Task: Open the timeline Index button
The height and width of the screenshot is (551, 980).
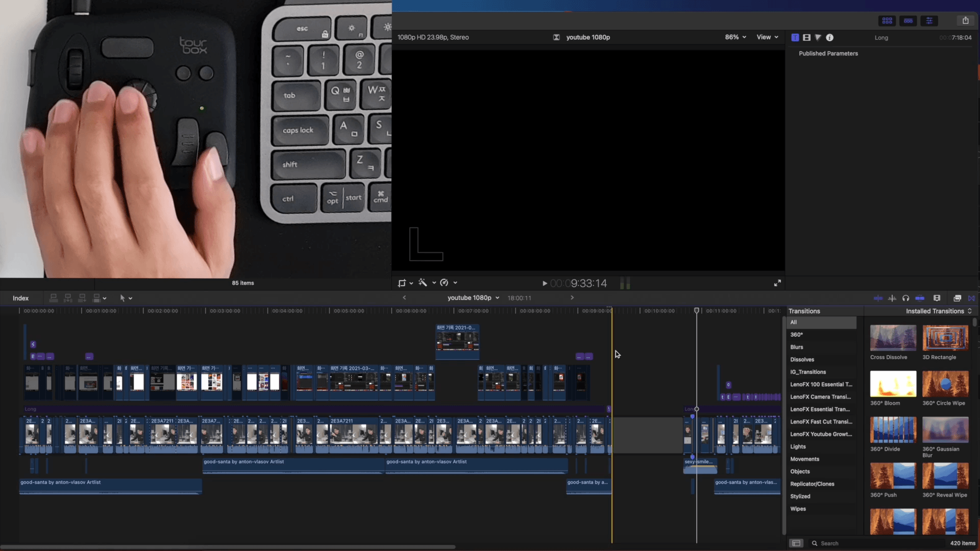Action: (20, 298)
